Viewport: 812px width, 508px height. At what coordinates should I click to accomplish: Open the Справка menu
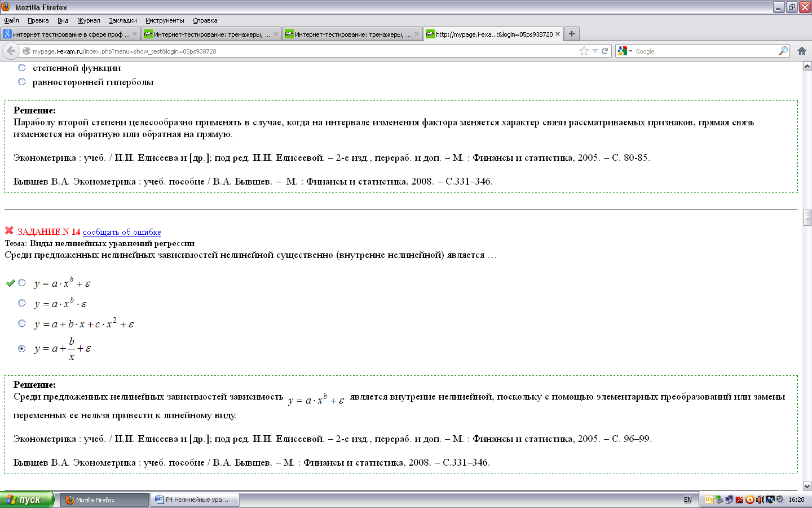click(x=205, y=20)
